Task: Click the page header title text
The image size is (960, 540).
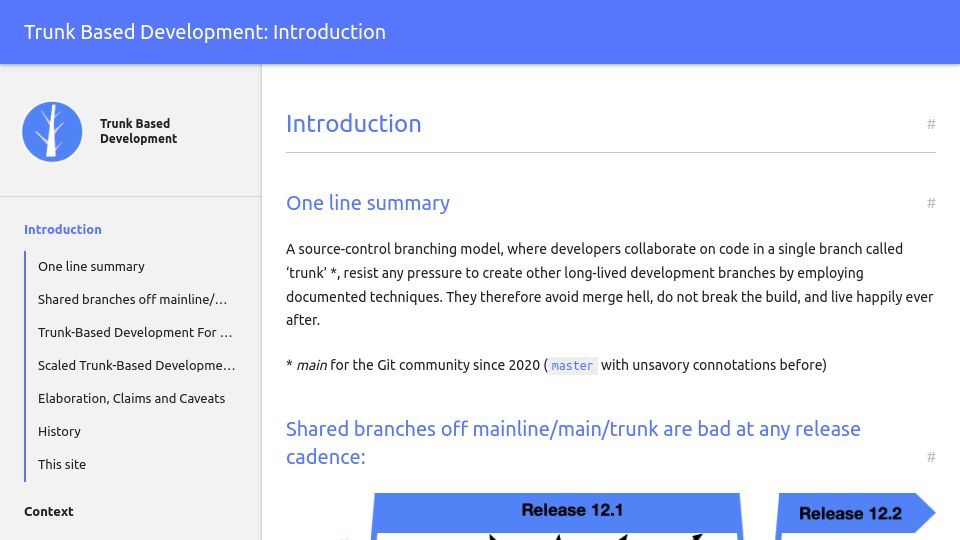Action: click(x=205, y=32)
